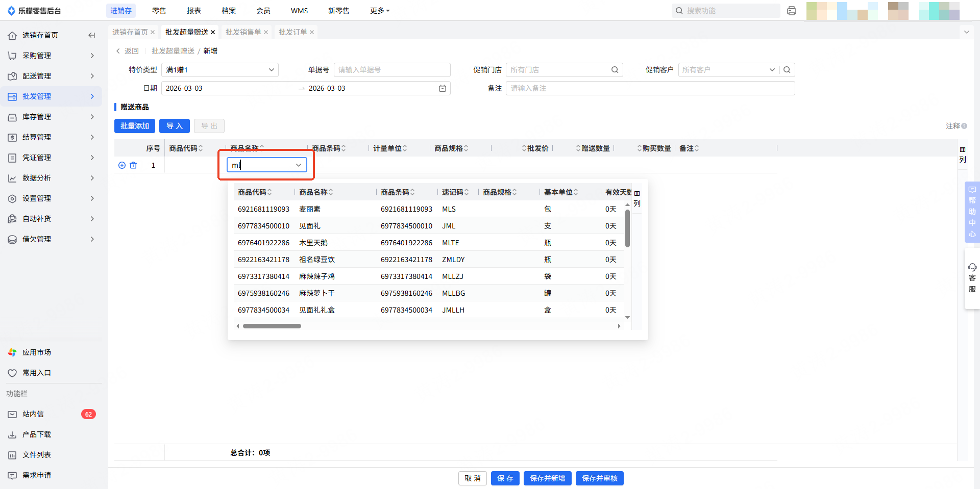The image size is (980, 489).
Task: Expand 配送管理 sidebar menu
Action: pyautogui.click(x=51, y=76)
